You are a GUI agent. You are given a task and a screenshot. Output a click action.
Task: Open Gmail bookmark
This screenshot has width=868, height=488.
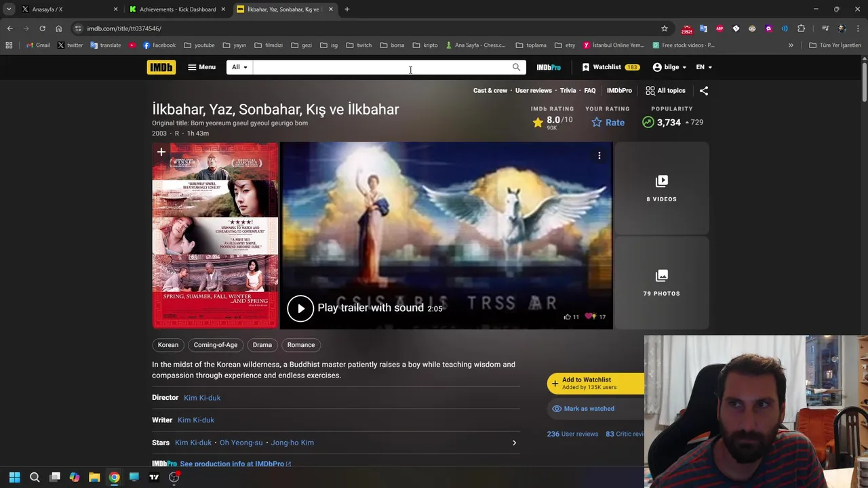pyautogui.click(x=38, y=45)
